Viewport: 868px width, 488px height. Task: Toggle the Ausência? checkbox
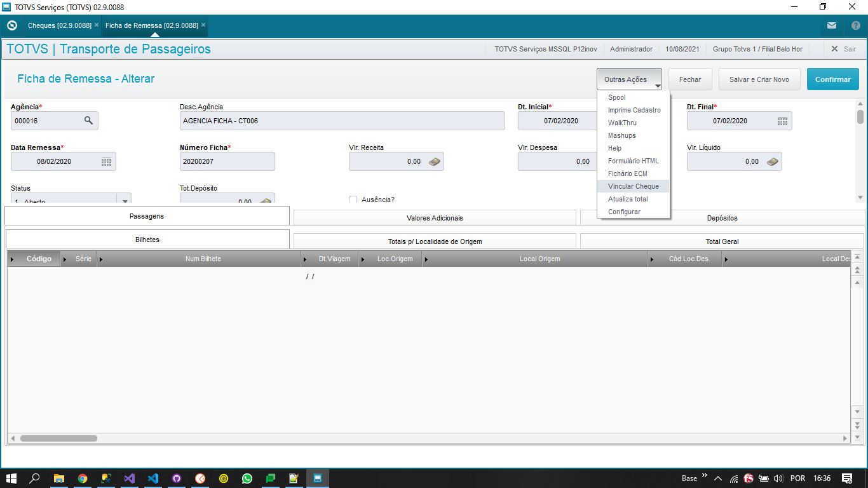click(353, 200)
